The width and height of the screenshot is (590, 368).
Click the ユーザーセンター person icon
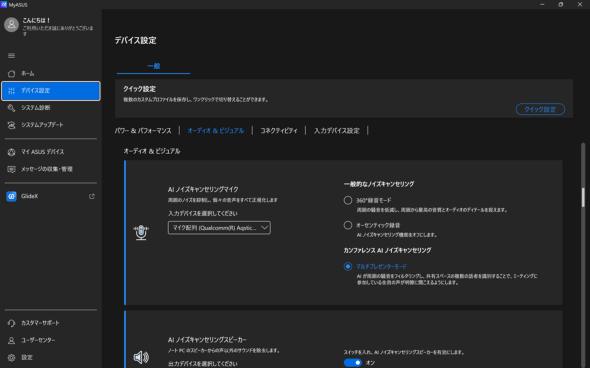coord(11,341)
